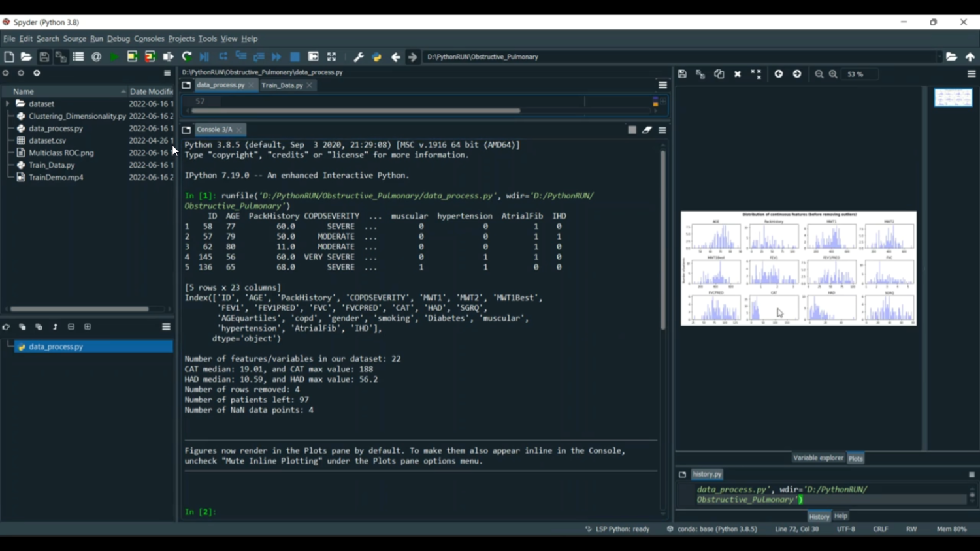Screen dimensions: 980x551
Task: Save the plot using the Plots pane save icon
Action: [682, 74]
